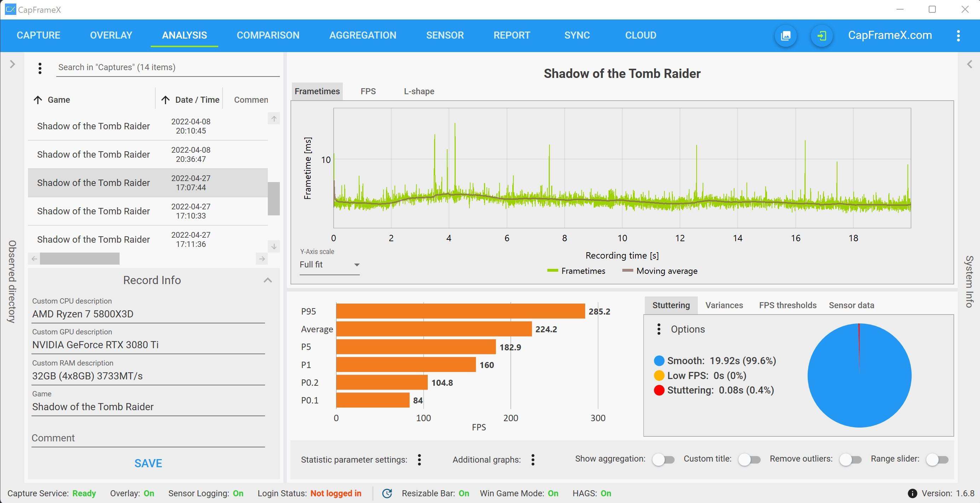The image size is (980, 503).
Task: Click the refresh icon in status bar
Action: pyautogui.click(x=387, y=493)
